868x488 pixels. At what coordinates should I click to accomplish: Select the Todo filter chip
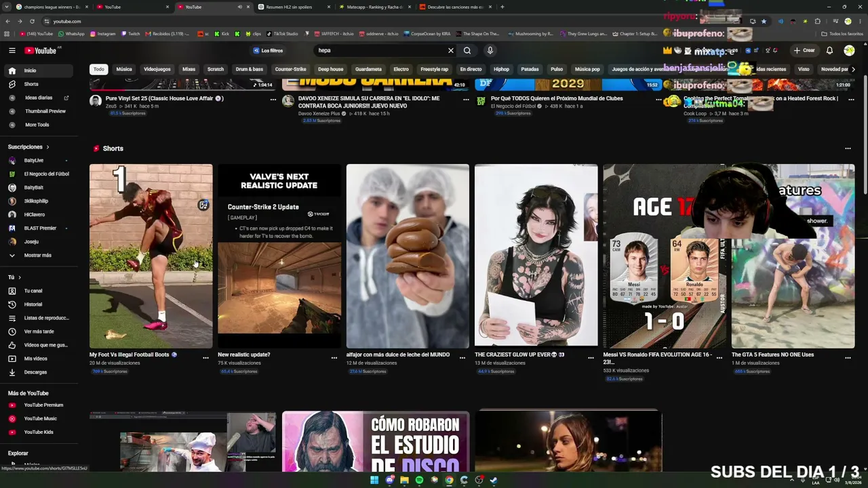click(99, 69)
